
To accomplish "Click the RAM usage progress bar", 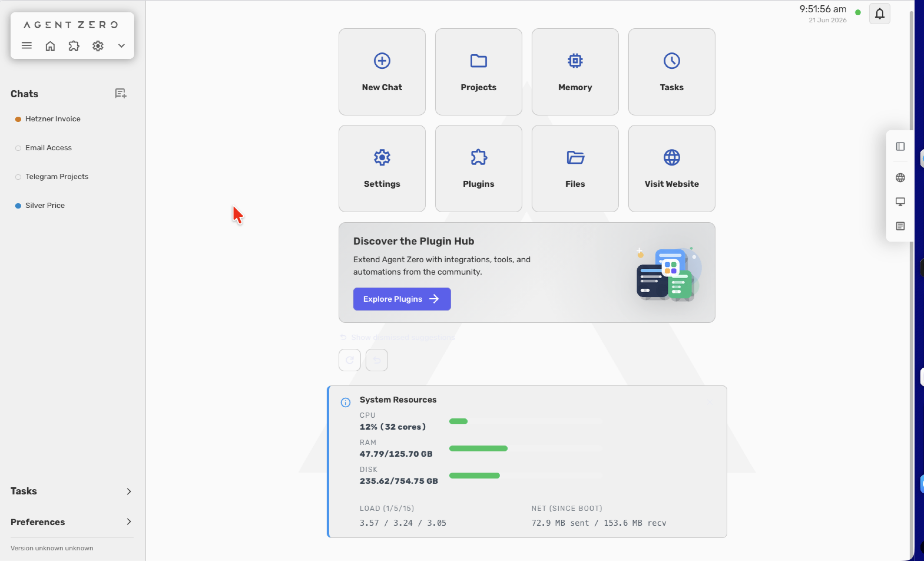I will [x=525, y=449].
